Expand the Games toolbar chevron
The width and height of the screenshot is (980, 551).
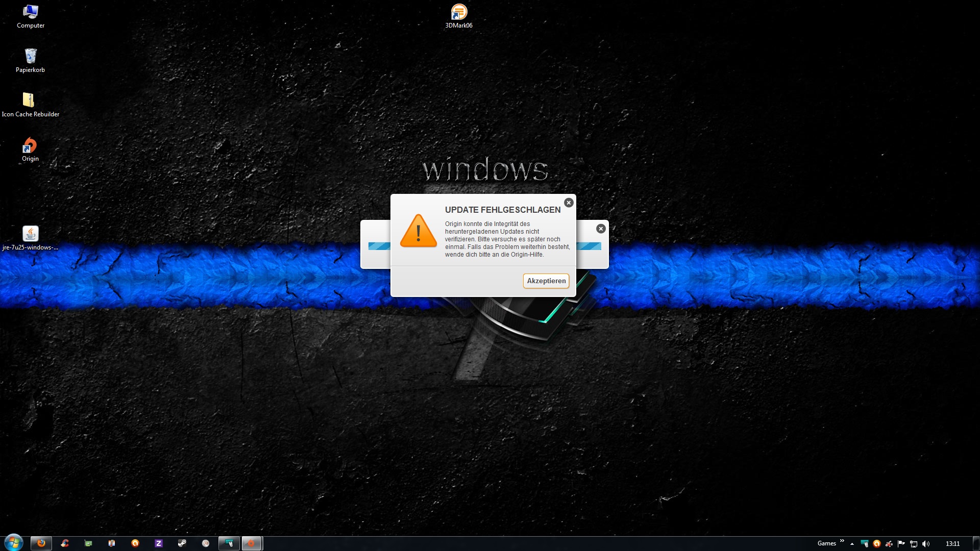(842, 541)
